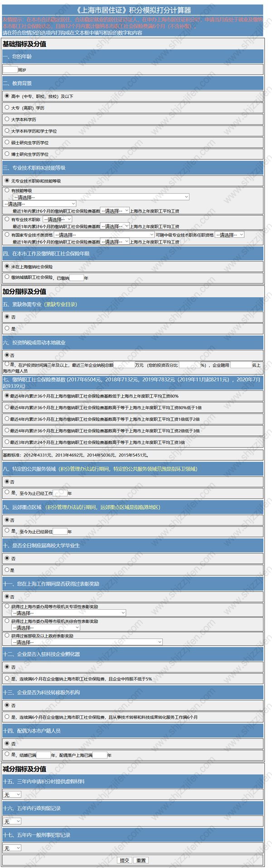
Task: Open the 紧缺专业目录 link
Action: click(60, 304)
